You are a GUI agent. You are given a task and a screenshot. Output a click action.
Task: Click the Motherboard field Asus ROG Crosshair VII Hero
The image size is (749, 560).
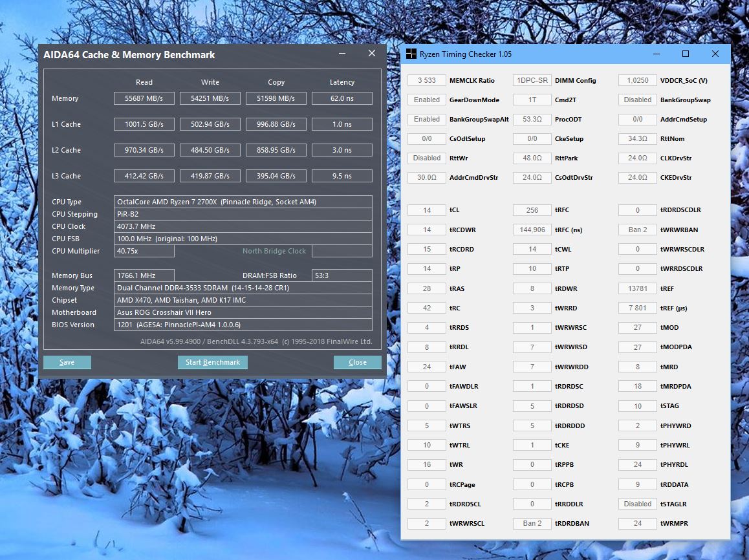(x=243, y=312)
